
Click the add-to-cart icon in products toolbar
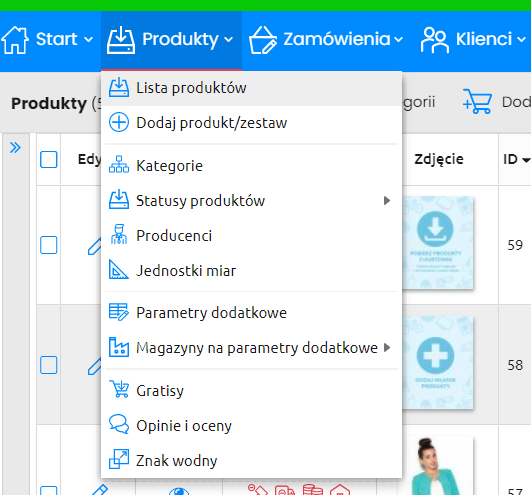477,101
